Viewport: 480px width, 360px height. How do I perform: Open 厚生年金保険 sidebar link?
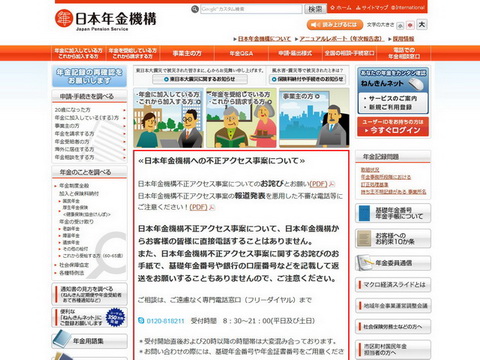[76, 208]
